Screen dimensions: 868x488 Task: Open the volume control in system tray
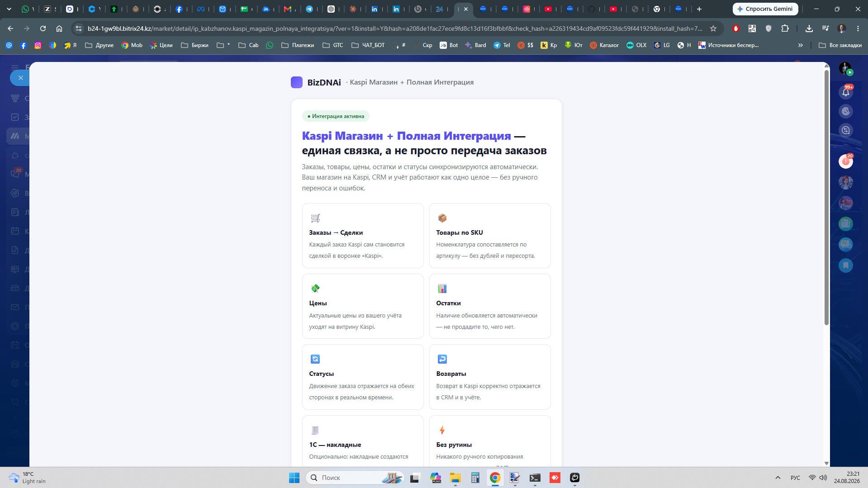[x=823, y=478]
